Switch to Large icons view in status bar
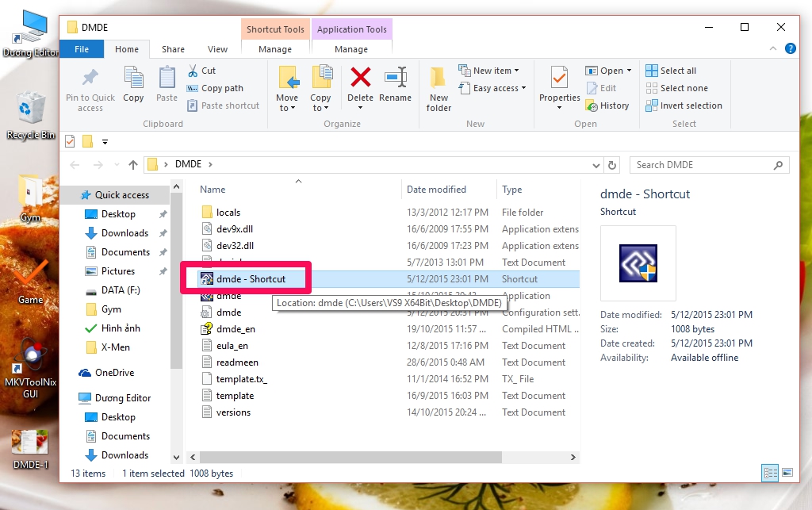812x510 pixels. pos(787,473)
